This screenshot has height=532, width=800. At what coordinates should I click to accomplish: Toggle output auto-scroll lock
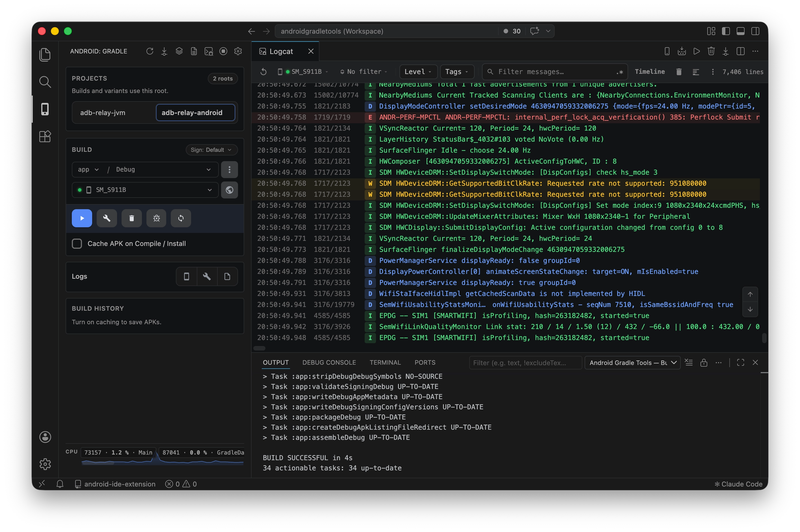(x=704, y=363)
